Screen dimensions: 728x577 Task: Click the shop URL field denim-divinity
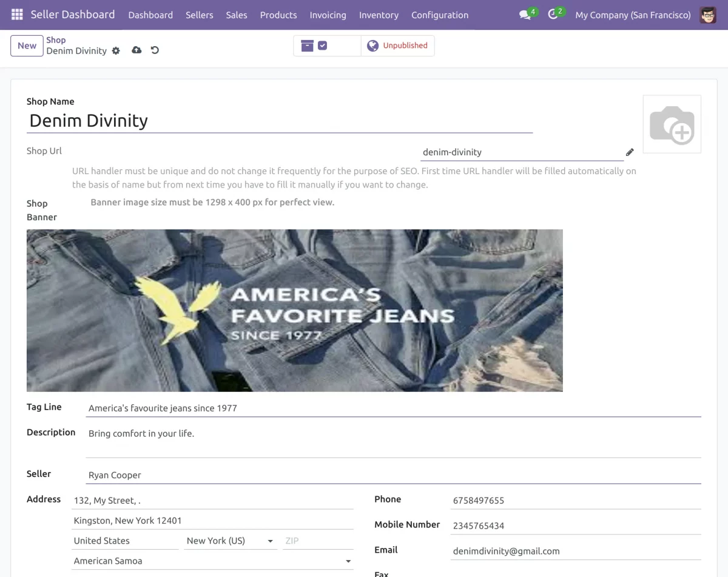click(x=522, y=152)
